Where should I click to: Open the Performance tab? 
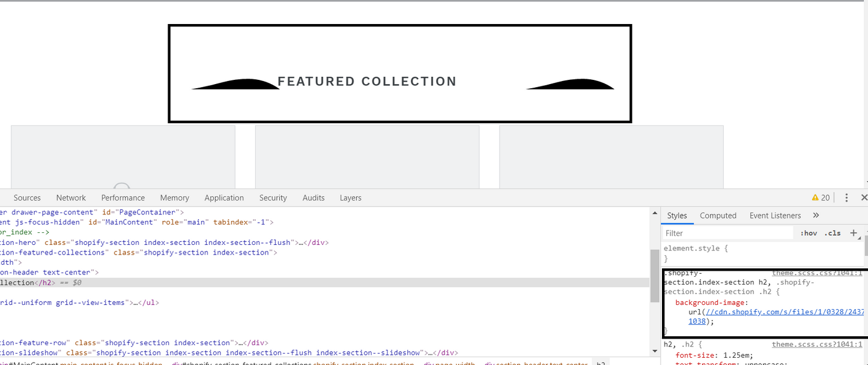(x=123, y=198)
